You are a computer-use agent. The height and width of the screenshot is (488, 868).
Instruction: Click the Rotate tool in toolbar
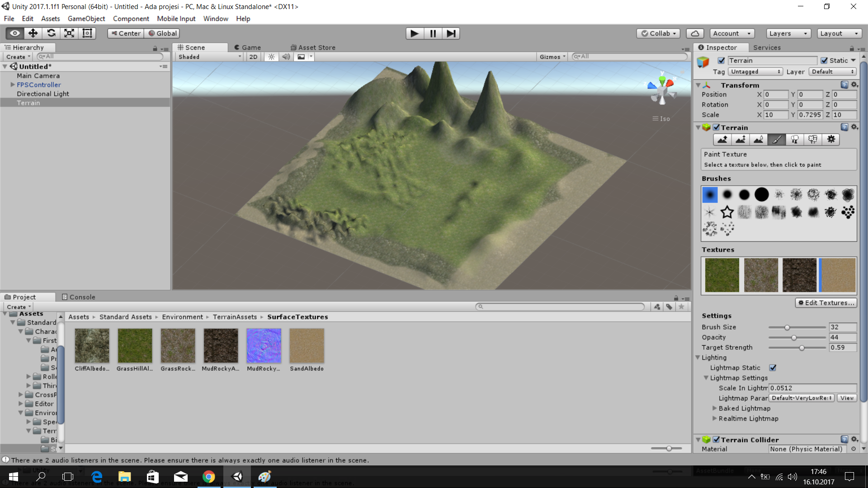coord(51,33)
